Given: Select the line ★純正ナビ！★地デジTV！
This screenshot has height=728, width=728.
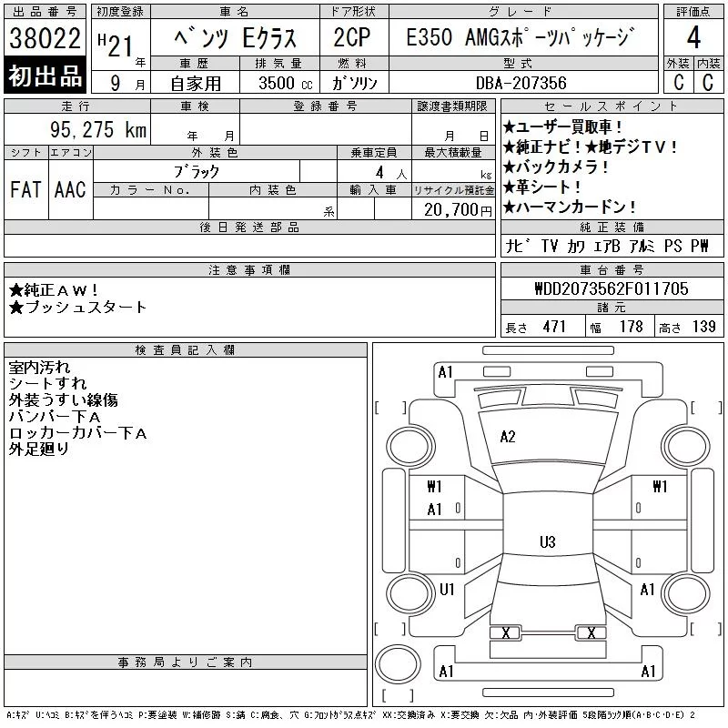Looking at the screenshot, I should 590,147.
